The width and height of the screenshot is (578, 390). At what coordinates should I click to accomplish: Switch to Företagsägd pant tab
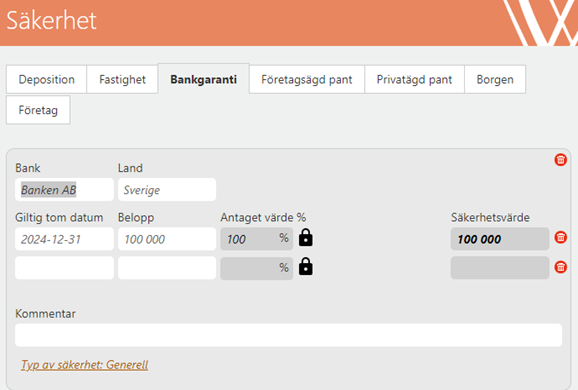click(x=307, y=79)
